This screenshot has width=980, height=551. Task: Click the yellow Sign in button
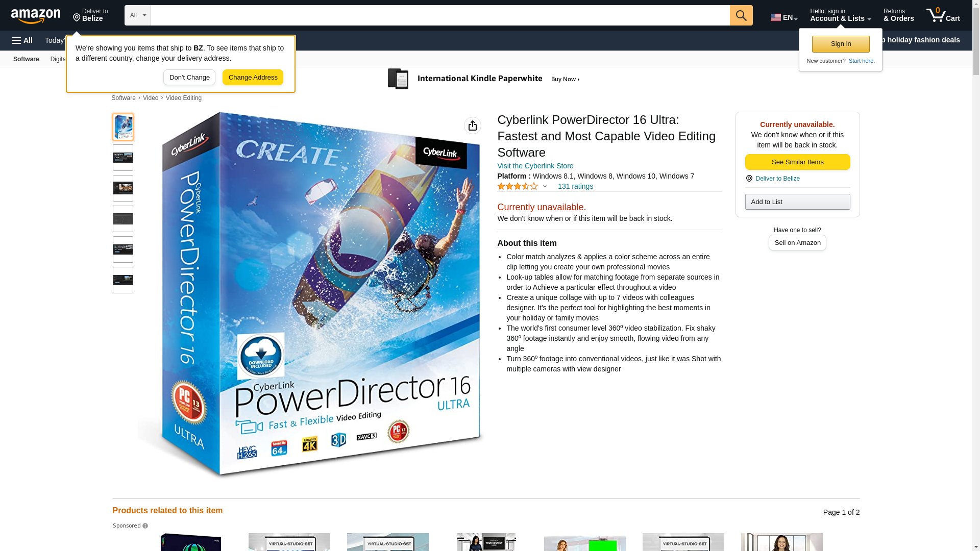coord(841,44)
